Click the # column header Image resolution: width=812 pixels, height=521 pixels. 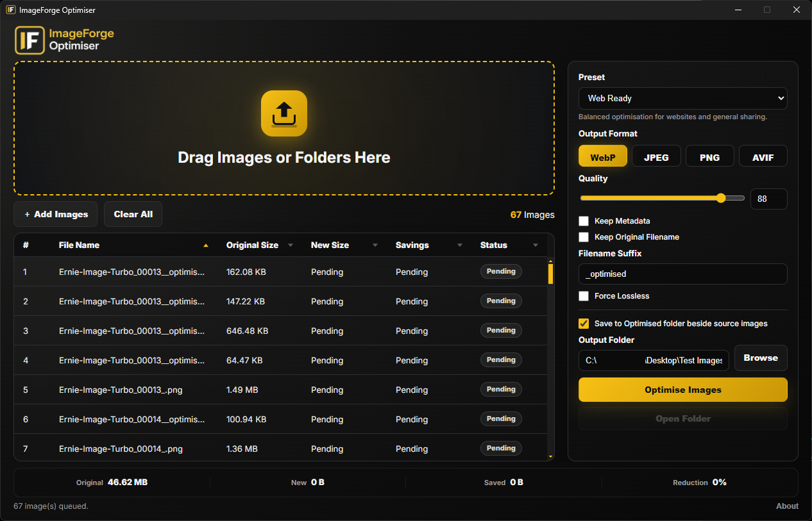26,245
